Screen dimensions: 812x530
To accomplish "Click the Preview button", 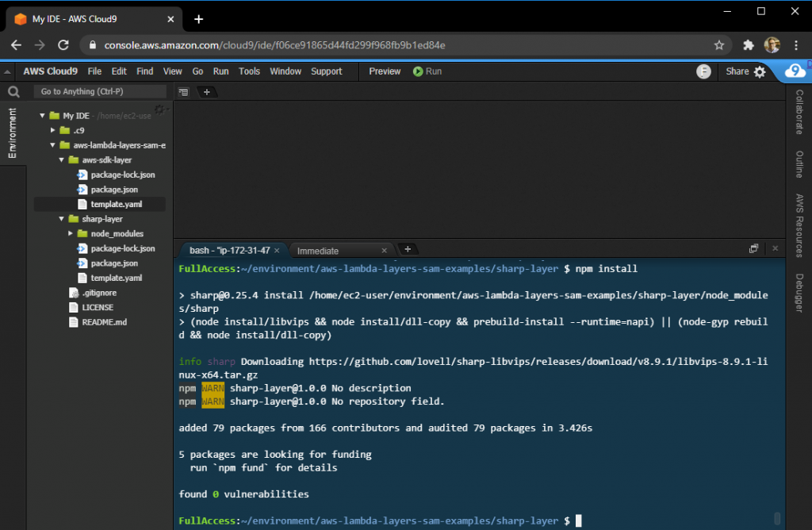I will point(384,71).
